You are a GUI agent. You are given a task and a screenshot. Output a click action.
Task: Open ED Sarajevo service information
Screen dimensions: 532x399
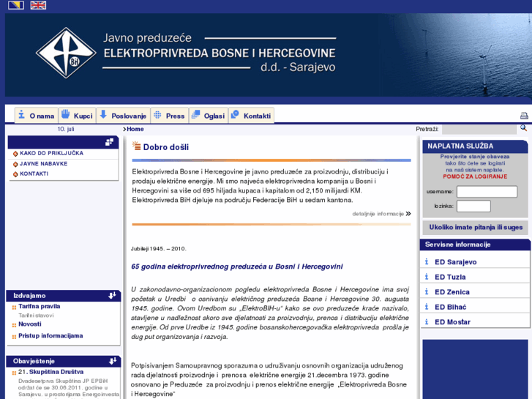click(x=456, y=262)
